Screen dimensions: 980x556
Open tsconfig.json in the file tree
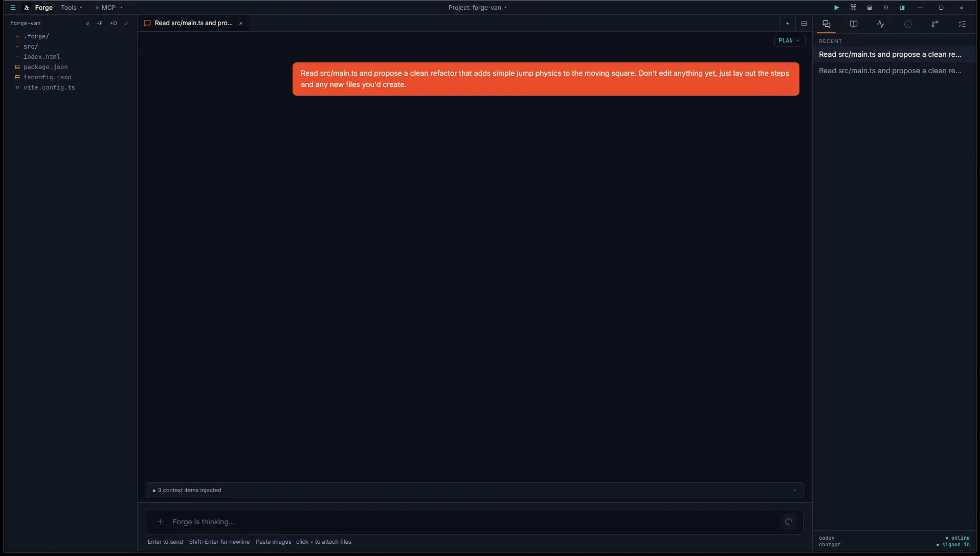pyautogui.click(x=48, y=77)
